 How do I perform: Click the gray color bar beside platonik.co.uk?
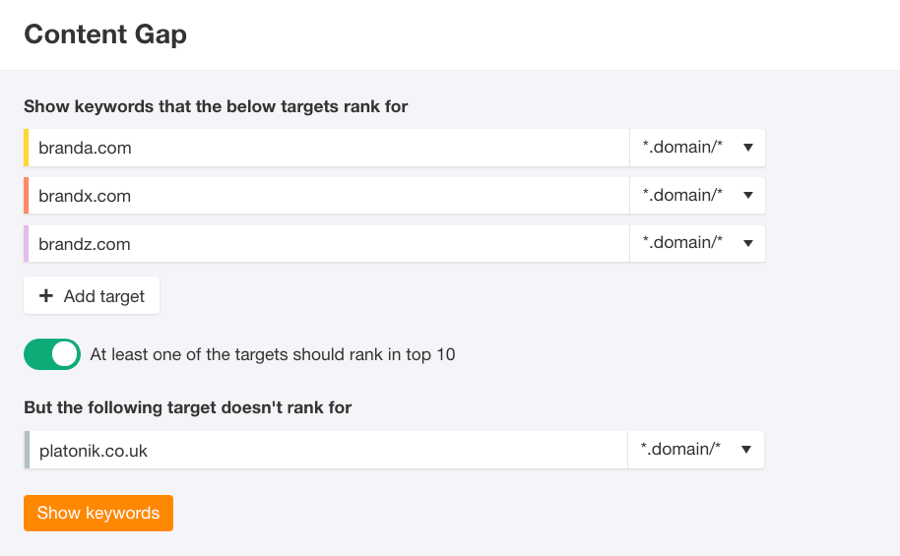[27, 450]
